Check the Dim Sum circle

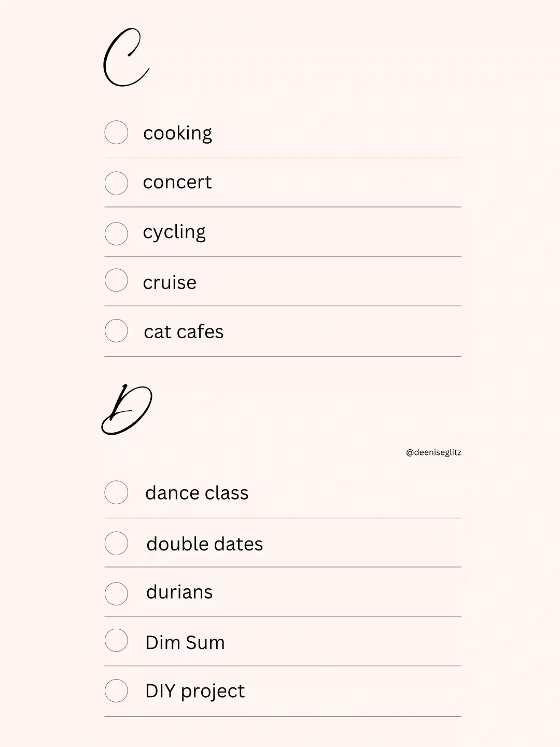coord(116,640)
